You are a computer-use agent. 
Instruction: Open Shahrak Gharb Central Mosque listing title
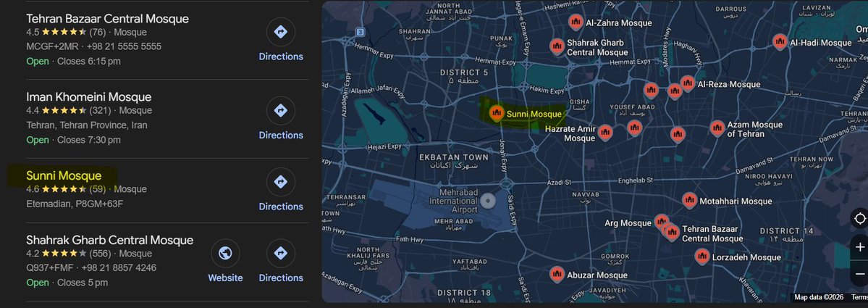click(x=109, y=241)
